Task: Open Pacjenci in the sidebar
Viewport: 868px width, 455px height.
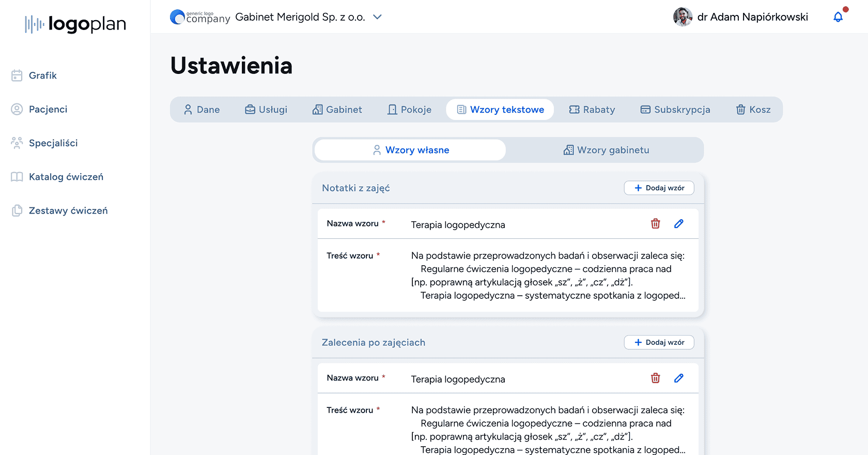Action: 39,109
